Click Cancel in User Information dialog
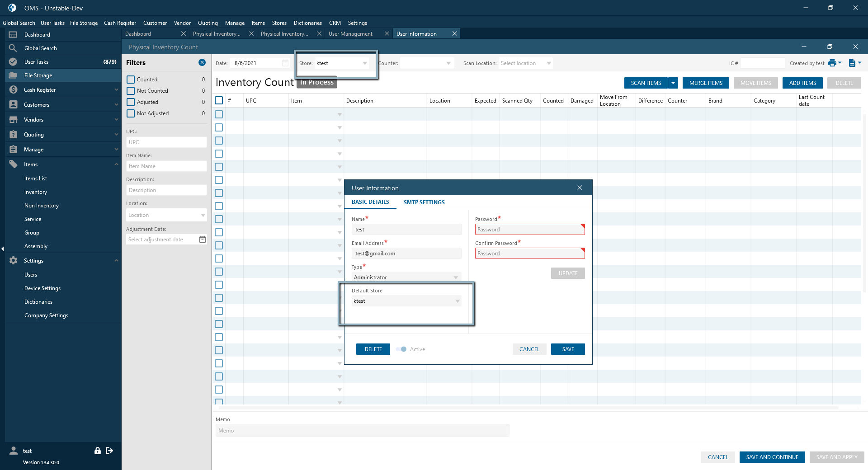 pos(529,349)
